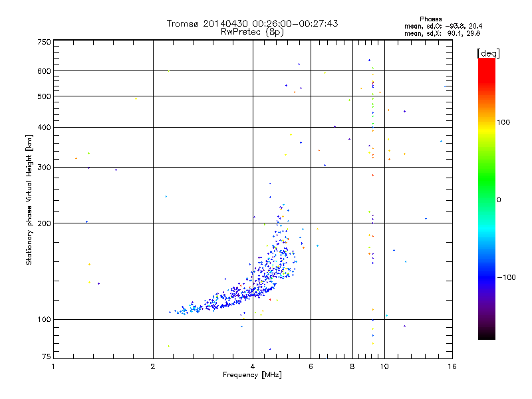This screenshot has height=399, width=532.
Task: Click the y-axis tick label "200"
Action: pos(44,223)
